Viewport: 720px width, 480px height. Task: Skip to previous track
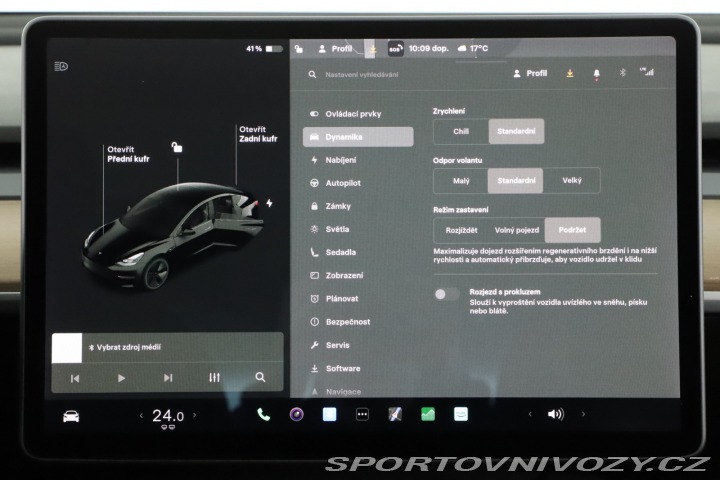coord(75,378)
